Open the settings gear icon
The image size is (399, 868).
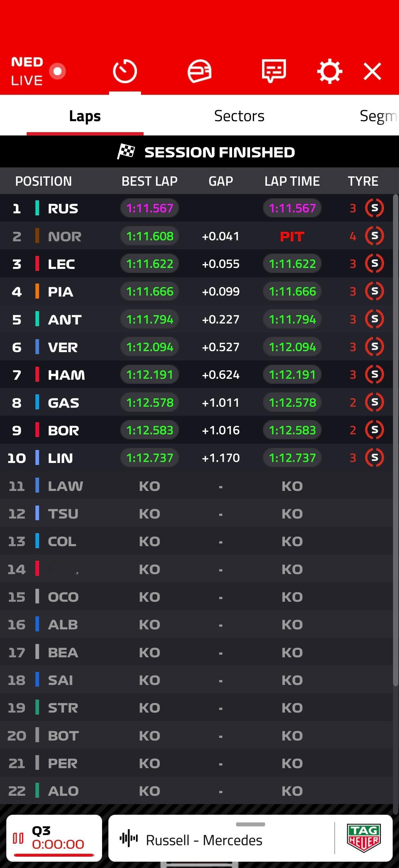[330, 71]
